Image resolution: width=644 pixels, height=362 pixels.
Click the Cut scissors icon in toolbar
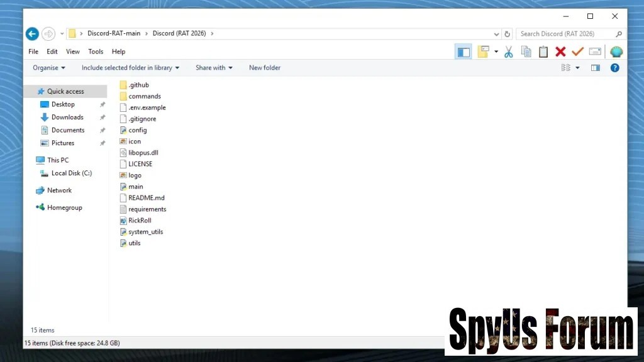tap(509, 52)
